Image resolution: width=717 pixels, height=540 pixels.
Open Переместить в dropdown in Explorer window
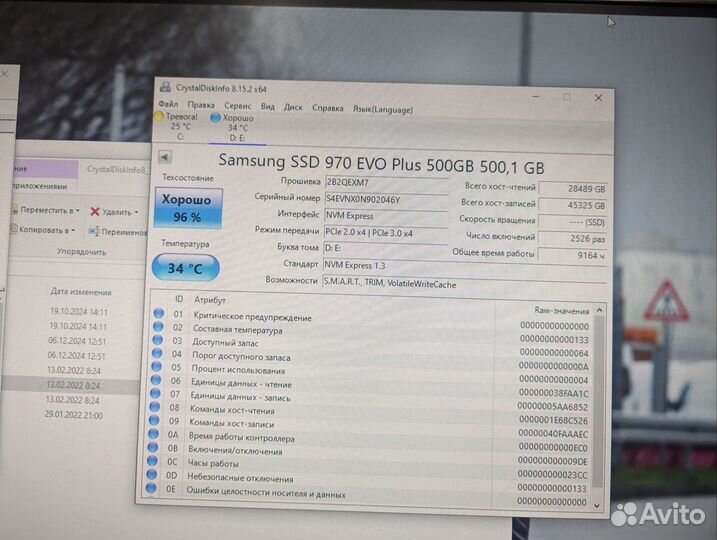[46, 210]
